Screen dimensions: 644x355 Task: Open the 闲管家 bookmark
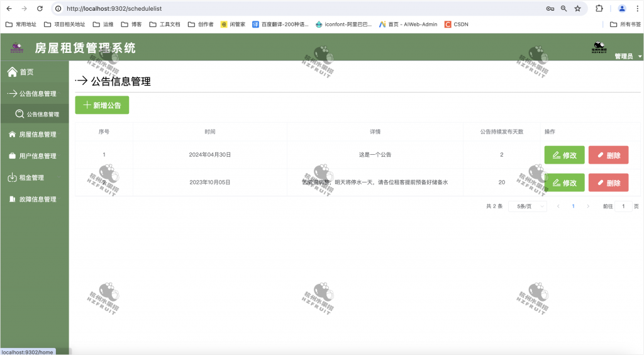[233, 25]
